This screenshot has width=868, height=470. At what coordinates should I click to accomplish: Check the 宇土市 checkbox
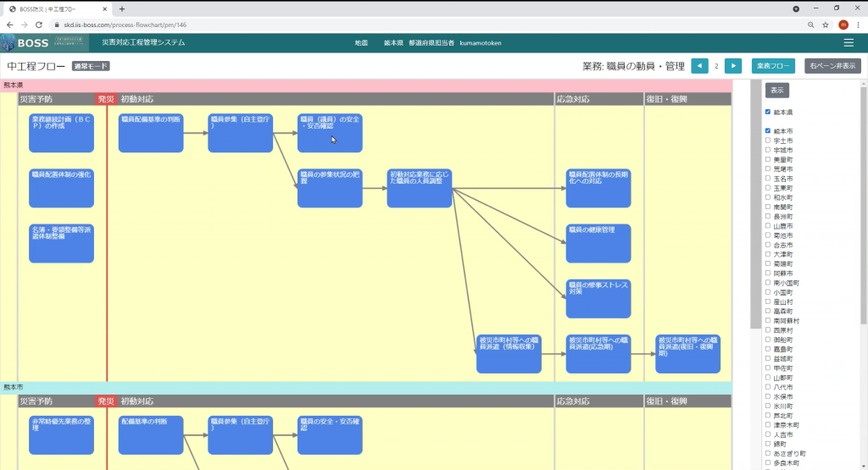pos(768,141)
